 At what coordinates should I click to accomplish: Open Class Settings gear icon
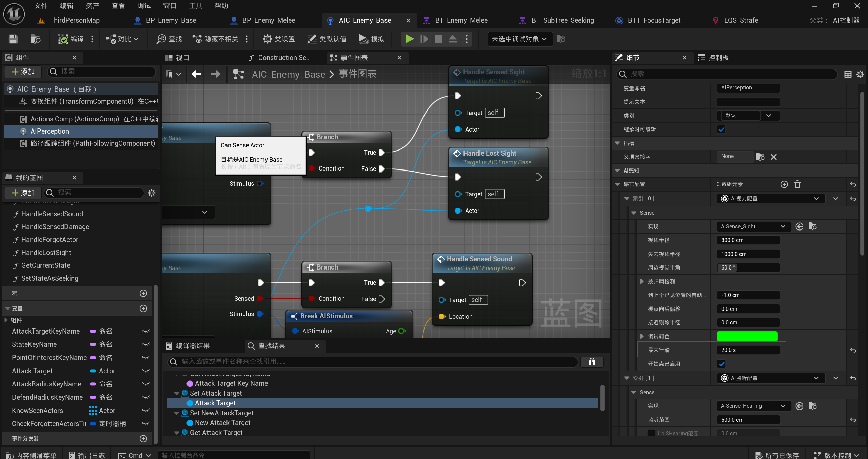click(268, 39)
